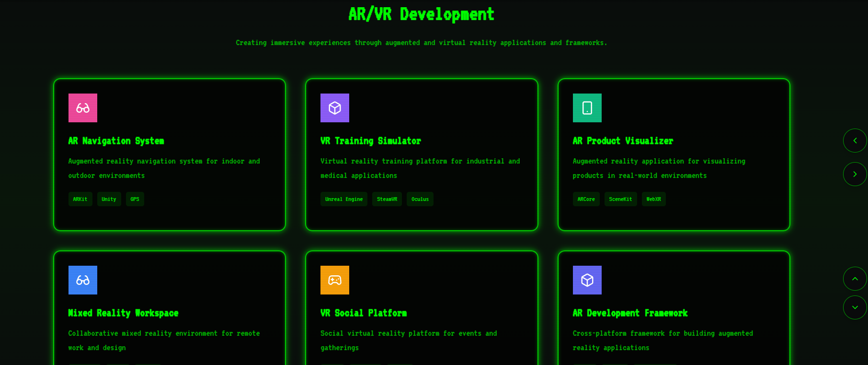This screenshot has height=365, width=868.
Task: Open the AR Navigation System title
Action: (x=116, y=141)
